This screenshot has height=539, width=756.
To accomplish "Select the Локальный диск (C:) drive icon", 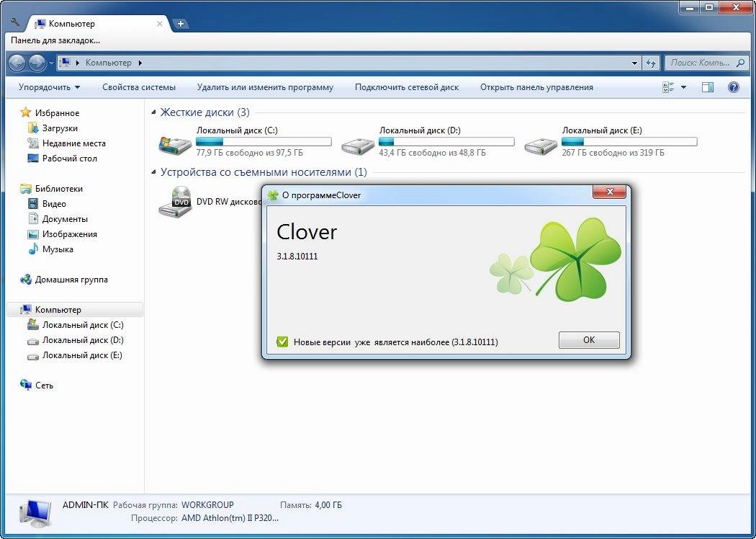I will pos(175,144).
